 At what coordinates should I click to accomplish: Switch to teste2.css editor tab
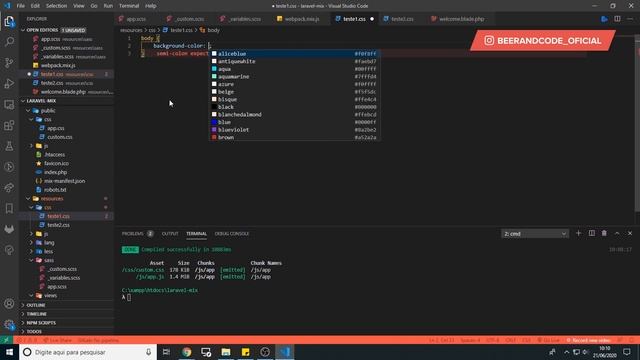402,19
